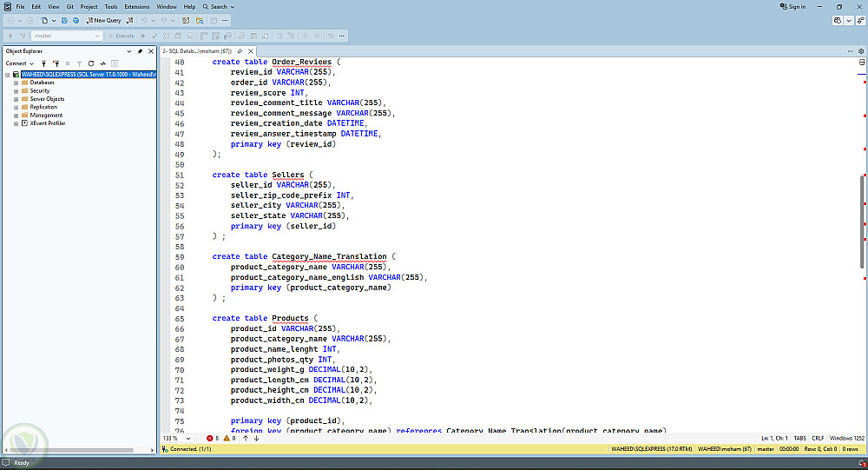Viewport: 868px width, 470px height.
Task: Expand the Security folder node
Action: 16,90
